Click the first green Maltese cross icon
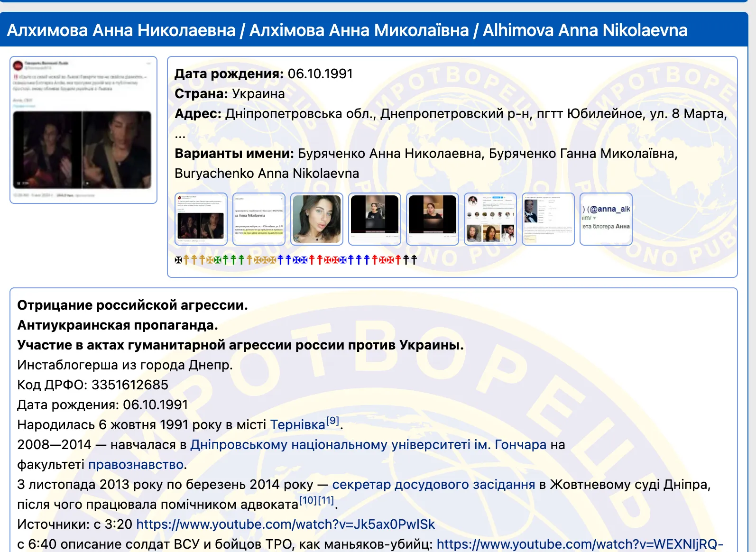The image size is (756, 552). coord(218,260)
